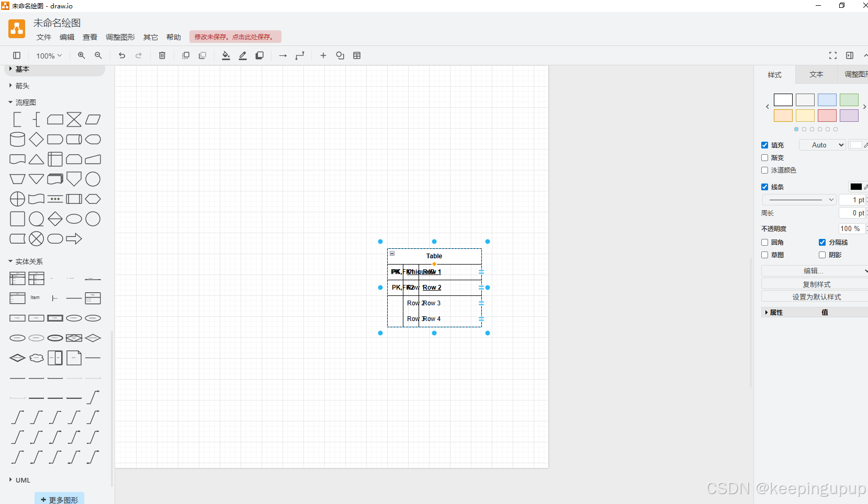
Task: Open the line color pencil tool
Action: [x=243, y=55]
